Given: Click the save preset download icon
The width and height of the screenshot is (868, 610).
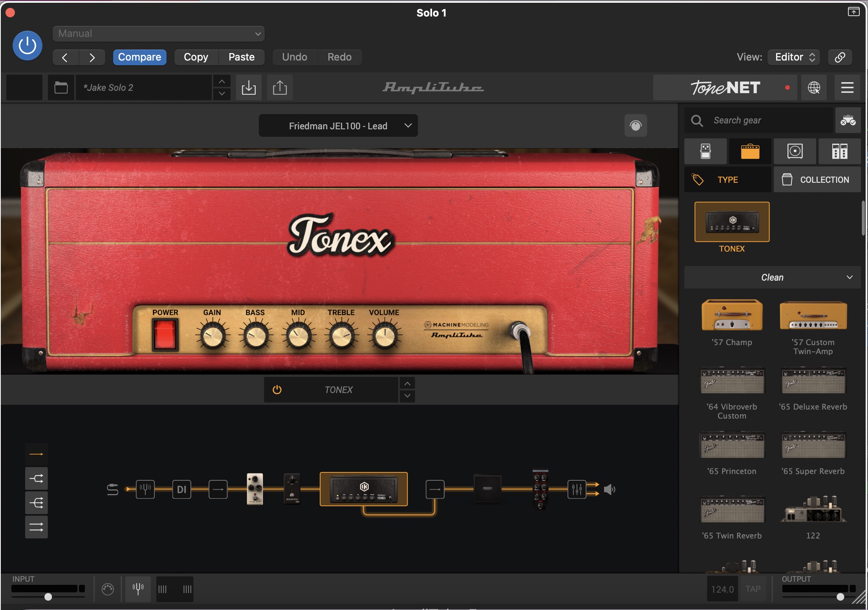Looking at the screenshot, I should pyautogui.click(x=249, y=87).
